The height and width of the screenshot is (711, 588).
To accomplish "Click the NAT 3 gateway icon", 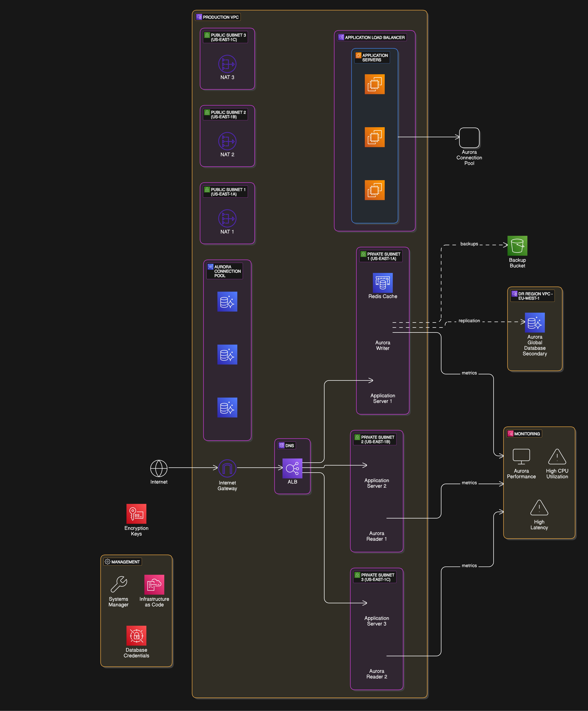I will [x=227, y=64].
